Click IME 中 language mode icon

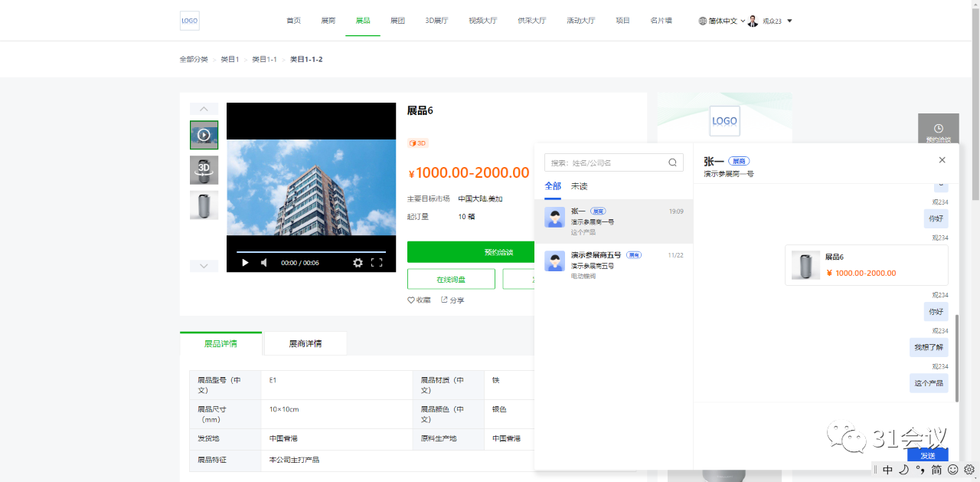[x=888, y=470]
